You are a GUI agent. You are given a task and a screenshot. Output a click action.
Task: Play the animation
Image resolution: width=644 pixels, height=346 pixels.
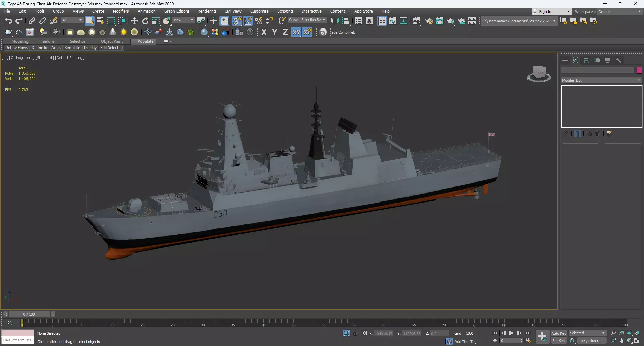[x=512, y=333]
